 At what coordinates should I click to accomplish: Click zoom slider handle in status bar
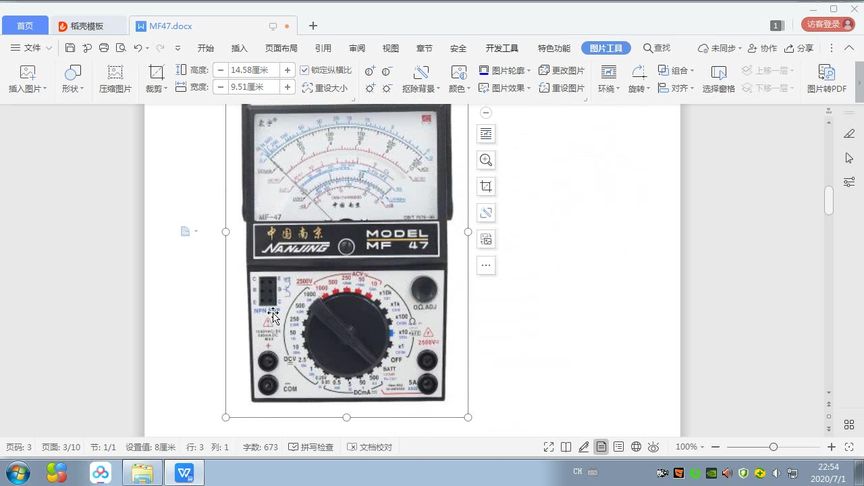coord(773,447)
